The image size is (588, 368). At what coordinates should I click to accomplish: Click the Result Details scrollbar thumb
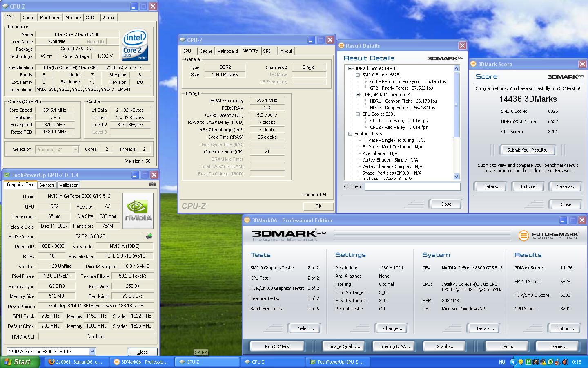(x=457, y=105)
